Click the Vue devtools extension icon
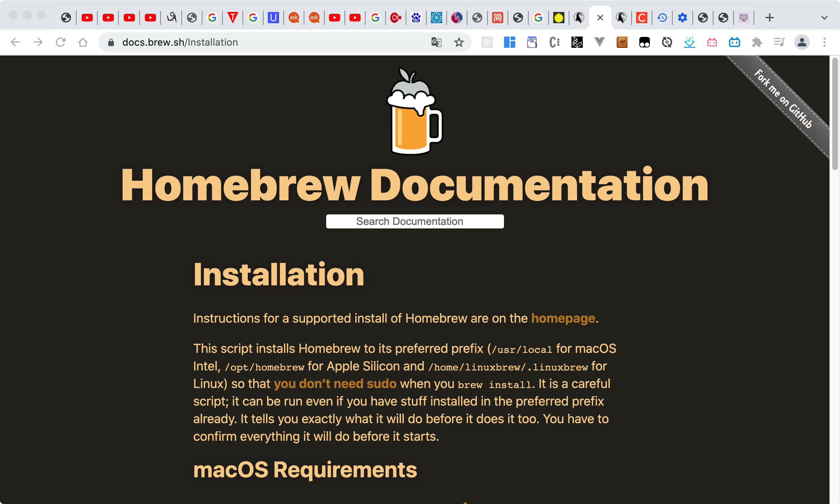 tap(599, 43)
